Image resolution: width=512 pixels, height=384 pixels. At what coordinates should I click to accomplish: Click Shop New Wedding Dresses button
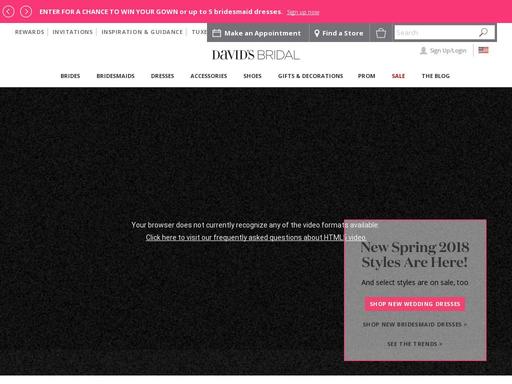415,304
